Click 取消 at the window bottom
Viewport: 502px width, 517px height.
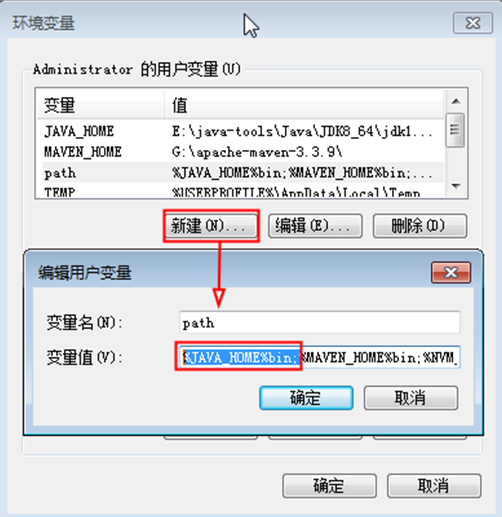(x=434, y=486)
